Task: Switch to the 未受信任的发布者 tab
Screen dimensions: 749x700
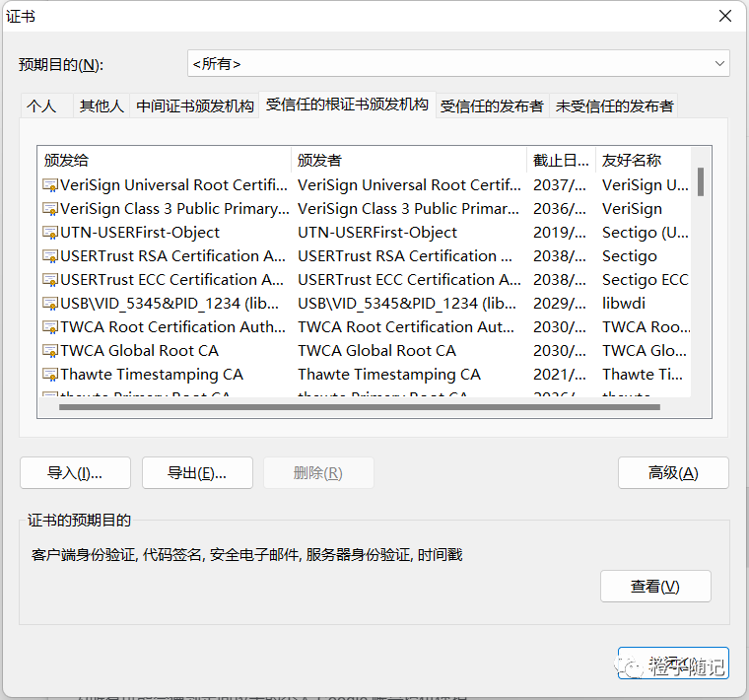Action: (x=614, y=105)
